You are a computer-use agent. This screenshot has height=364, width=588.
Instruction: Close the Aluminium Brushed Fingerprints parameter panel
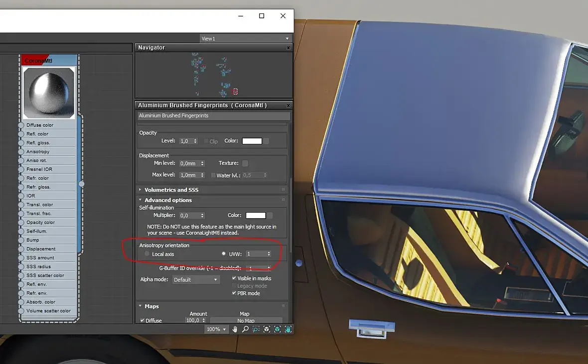click(289, 106)
